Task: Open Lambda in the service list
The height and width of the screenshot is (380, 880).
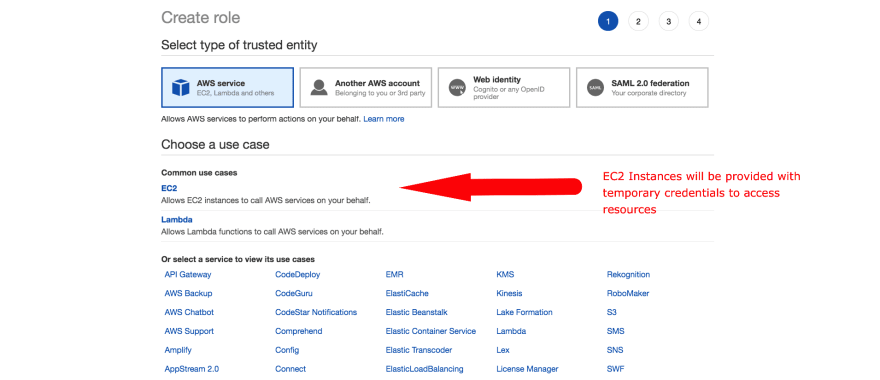Action: point(511,331)
